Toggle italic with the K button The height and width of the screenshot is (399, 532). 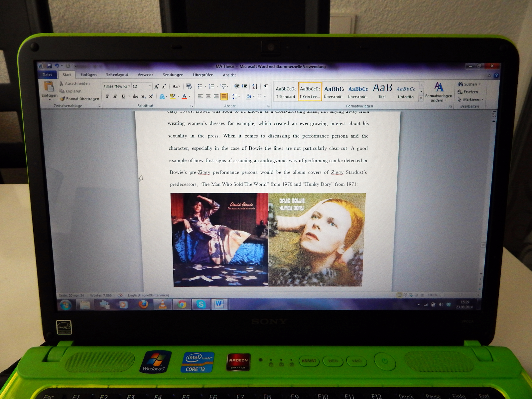[115, 96]
